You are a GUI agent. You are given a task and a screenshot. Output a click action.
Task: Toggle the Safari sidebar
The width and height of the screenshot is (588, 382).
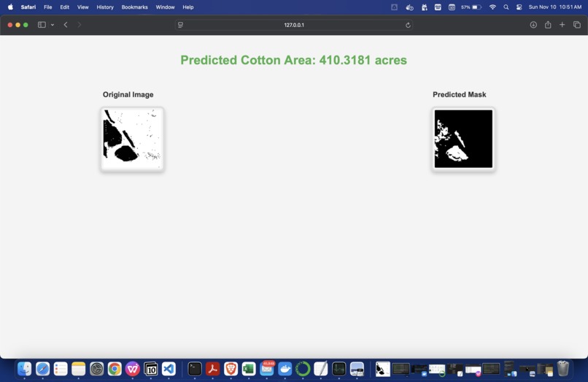point(42,25)
